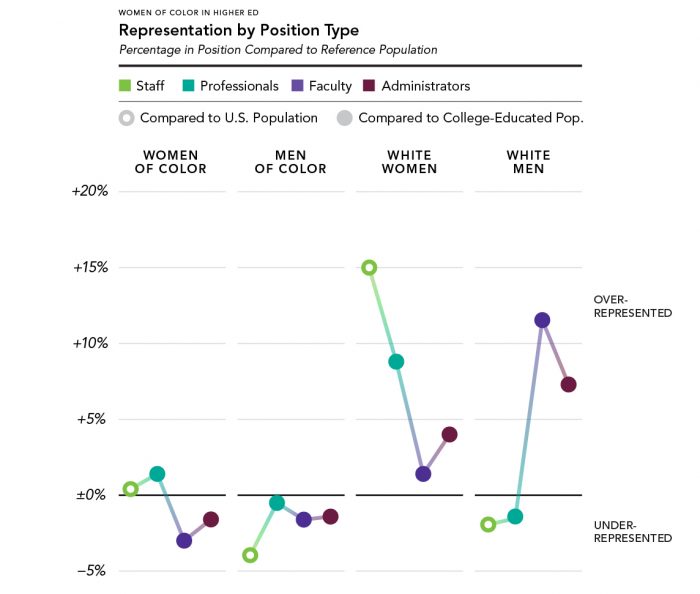The width and height of the screenshot is (700, 594).
Task: Click the Women of Color column heading
Action: point(170,162)
